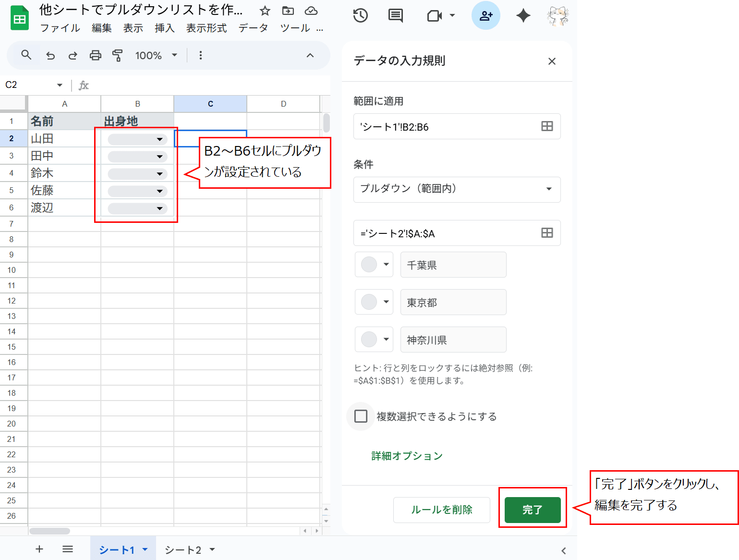Redo the last action
The image size is (739, 560).
73,55
